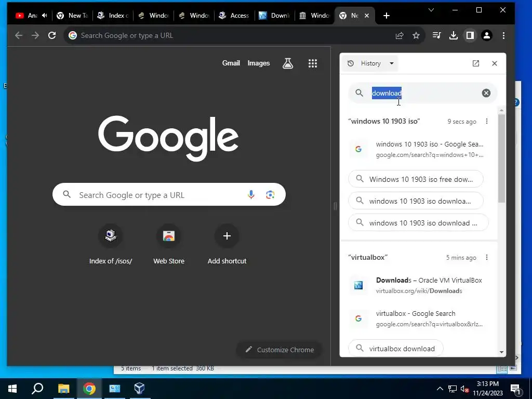
Task: Switch to the Index of tab
Action: point(113,15)
